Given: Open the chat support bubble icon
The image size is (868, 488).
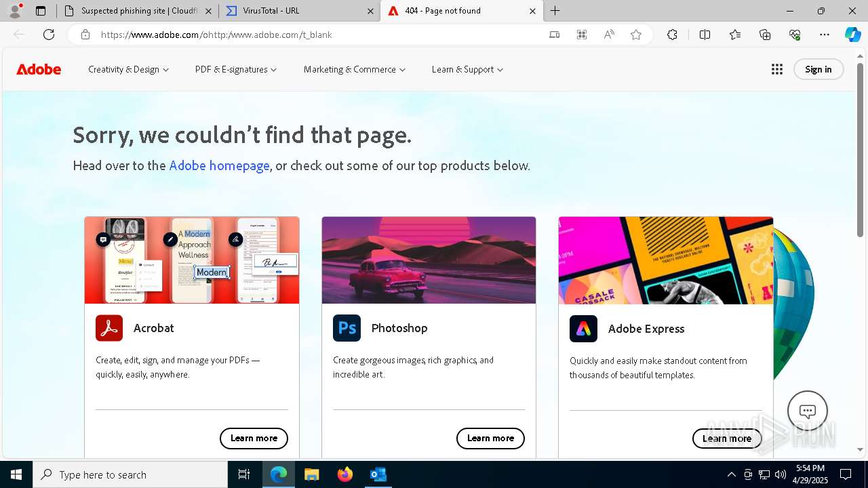Looking at the screenshot, I should coord(808,411).
